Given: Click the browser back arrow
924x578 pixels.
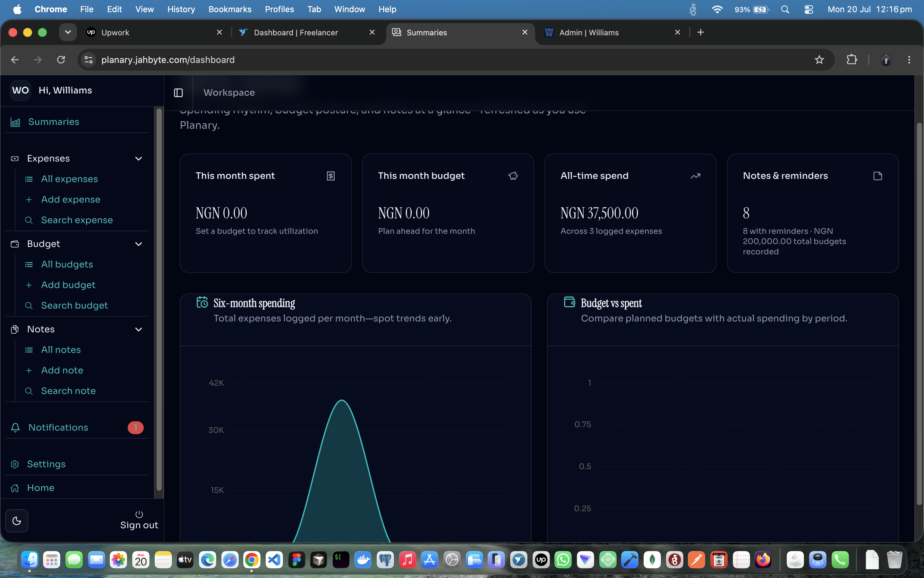Looking at the screenshot, I should [x=15, y=60].
